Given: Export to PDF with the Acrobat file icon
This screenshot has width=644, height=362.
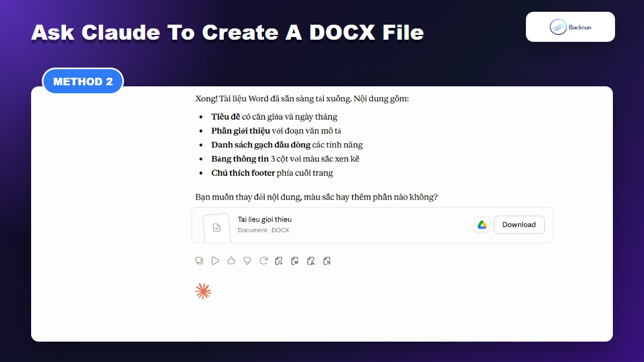Looking at the screenshot, I should click(311, 261).
